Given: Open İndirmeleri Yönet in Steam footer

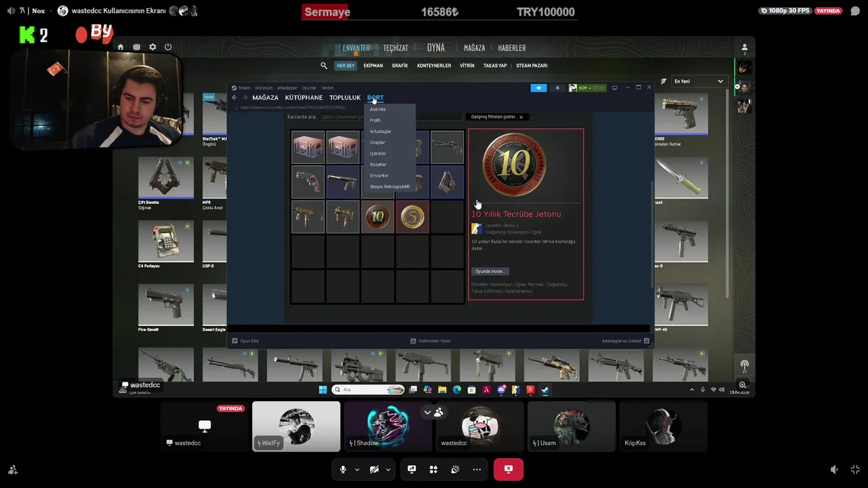Looking at the screenshot, I should click(430, 341).
